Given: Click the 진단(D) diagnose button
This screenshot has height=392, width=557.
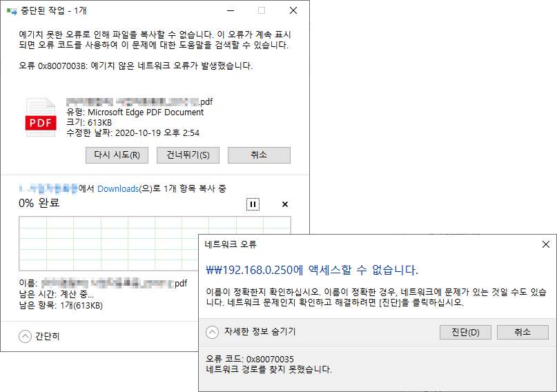Looking at the screenshot, I should (465, 333).
